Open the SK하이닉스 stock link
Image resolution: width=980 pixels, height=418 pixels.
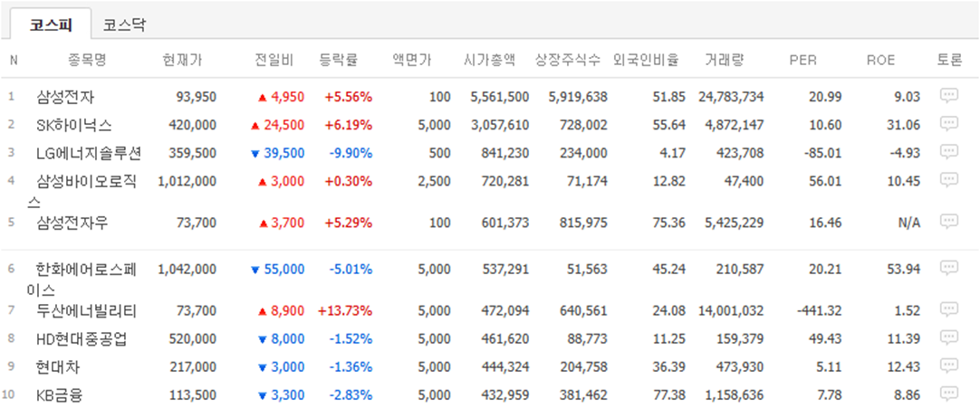coord(74,125)
